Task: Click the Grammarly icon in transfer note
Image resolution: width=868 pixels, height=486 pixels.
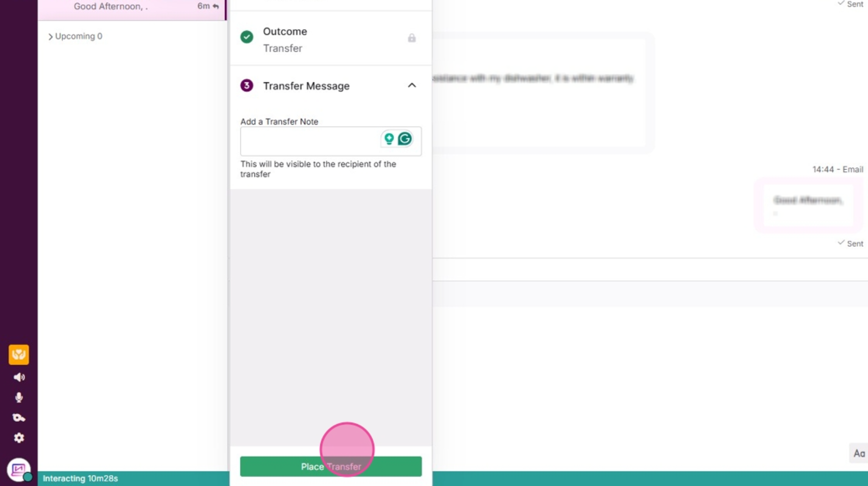Action: (x=405, y=139)
